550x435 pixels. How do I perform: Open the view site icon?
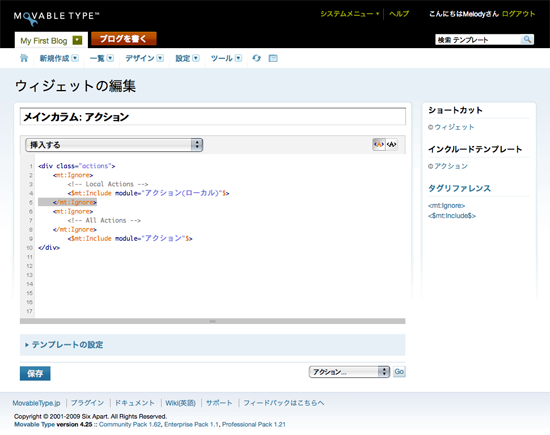tap(273, 58)
